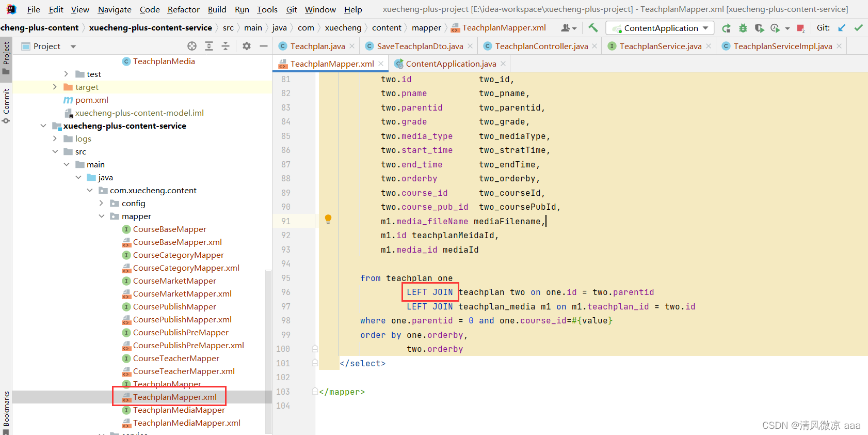Select xuecheng-plus-content-model.iml file
868x435 pixels.
coord(139,113)
